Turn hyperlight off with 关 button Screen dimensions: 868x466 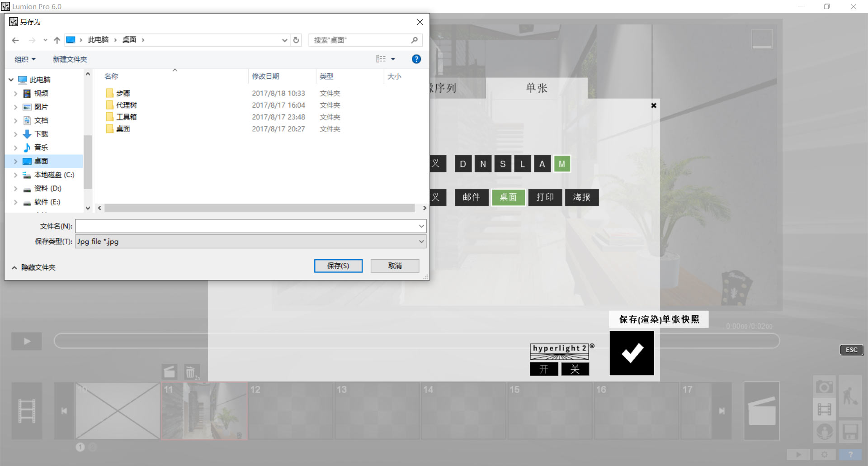click(x=575, y=369)
